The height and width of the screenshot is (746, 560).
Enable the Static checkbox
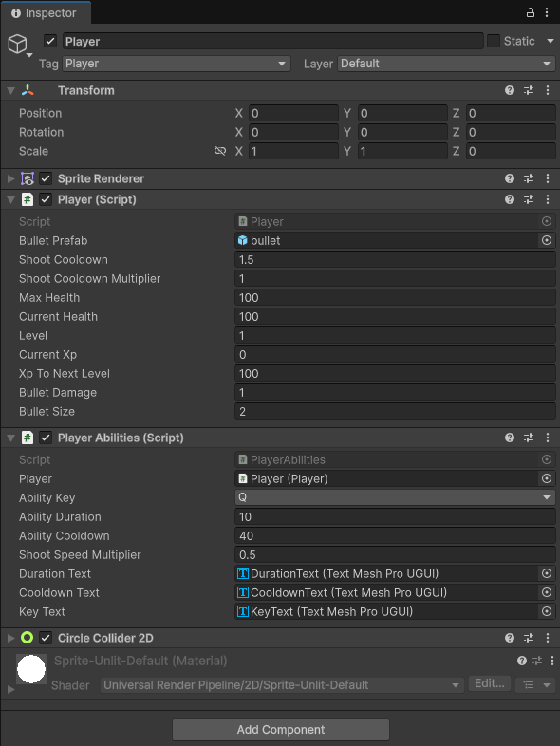494,41
